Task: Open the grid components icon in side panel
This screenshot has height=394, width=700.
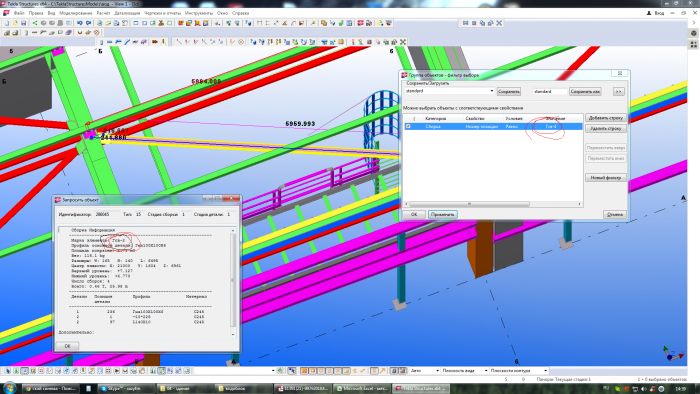Action: 694,45
